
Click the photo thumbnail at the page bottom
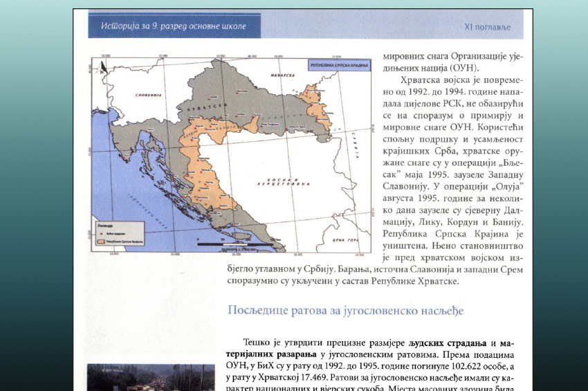pos(151,377)
